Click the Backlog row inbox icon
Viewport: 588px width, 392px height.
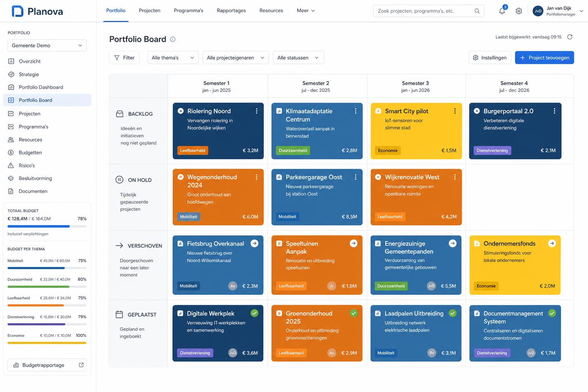pyautogui.click(x=119, y=114)
